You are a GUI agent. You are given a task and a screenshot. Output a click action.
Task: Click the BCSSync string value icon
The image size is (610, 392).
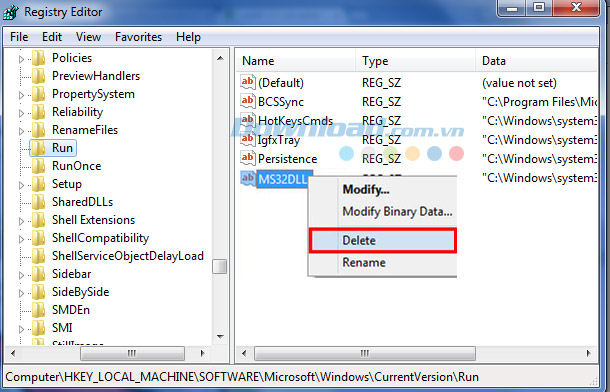[248, 101]
